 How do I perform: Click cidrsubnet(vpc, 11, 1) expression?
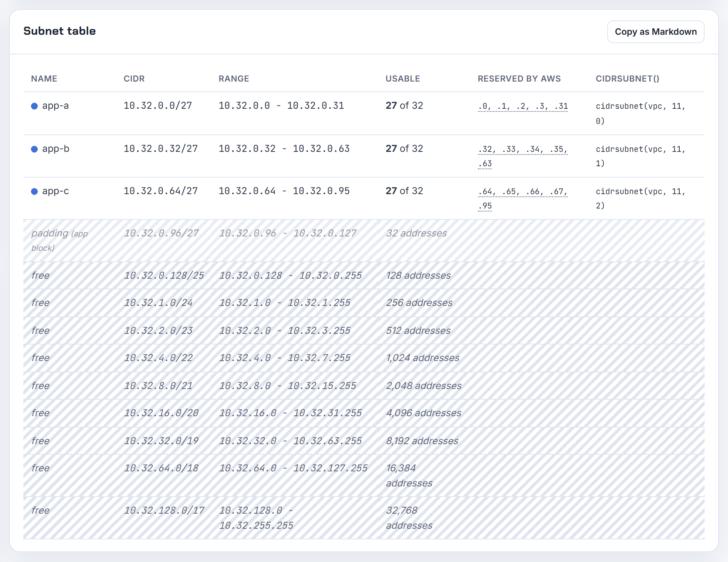click(x=640, y=156)
